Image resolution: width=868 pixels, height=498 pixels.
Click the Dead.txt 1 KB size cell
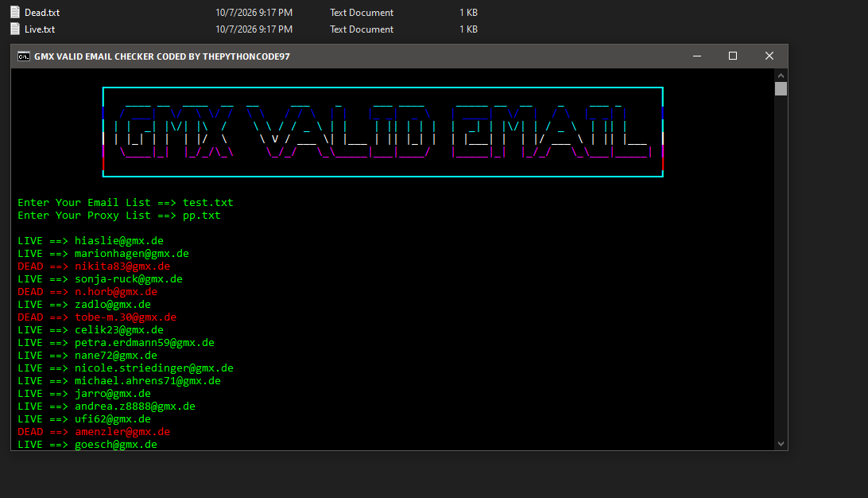pyautogui.click(x=468, y=12)
